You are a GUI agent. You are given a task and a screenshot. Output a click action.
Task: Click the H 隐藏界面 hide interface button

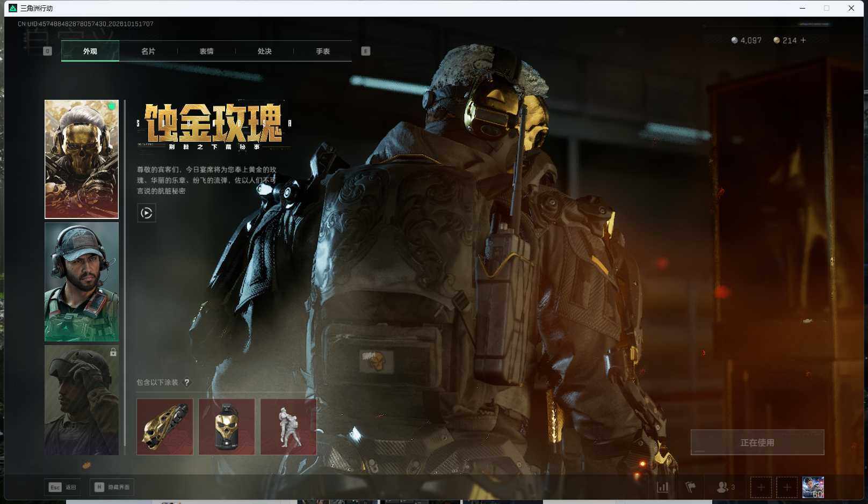pyautogui.click(x=112, y=487)
